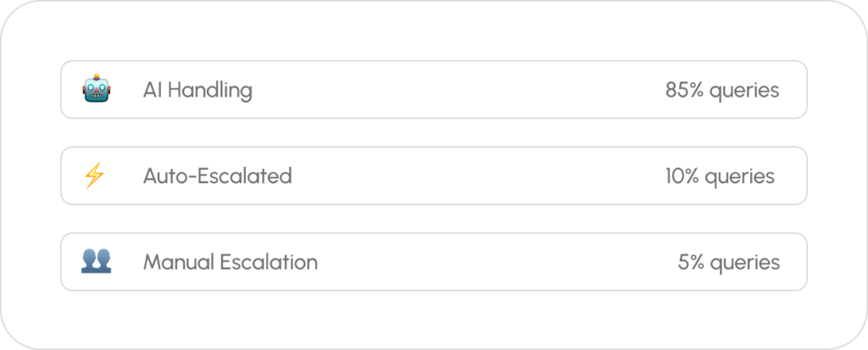Click empty middle of AI Handling row
Viewport: 868px width, 350px height.
pyautogui.click(x=458, y=90)
